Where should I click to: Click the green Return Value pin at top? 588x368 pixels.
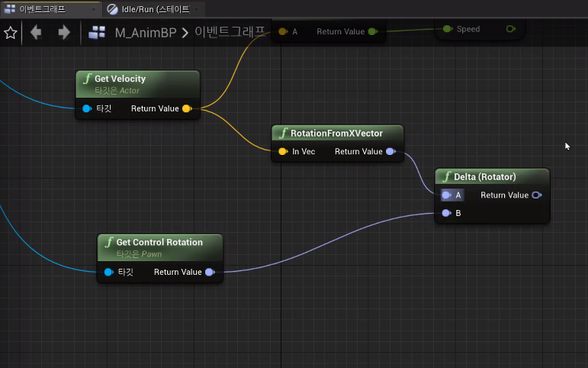(373, 31)
